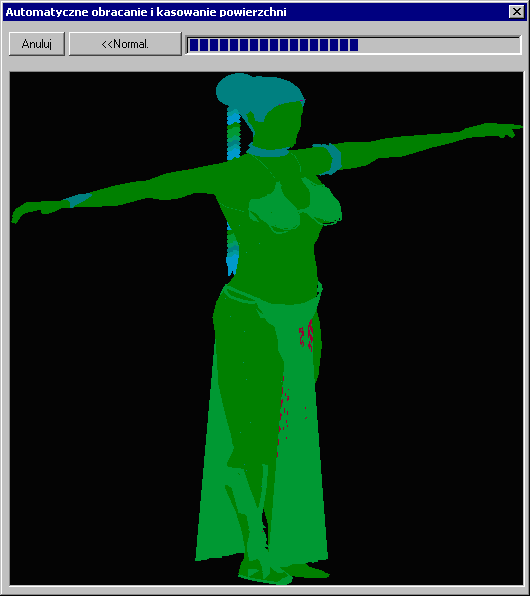This screenshot has width=530, height=596.
Task: Click the Anuluj cancel button
Action: point(37,44)
